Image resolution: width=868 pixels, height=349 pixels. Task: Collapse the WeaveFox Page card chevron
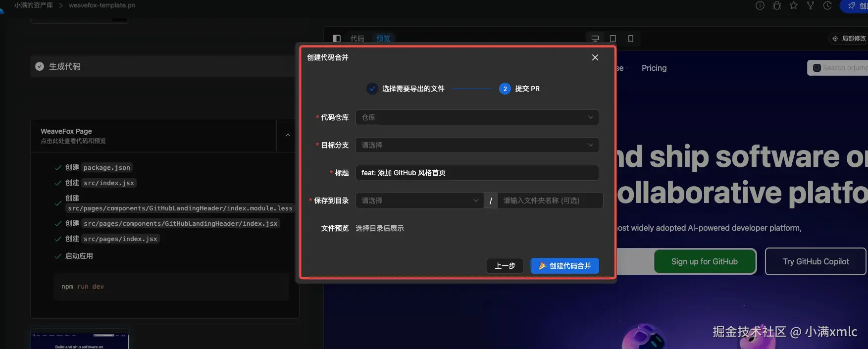(288, 135)
